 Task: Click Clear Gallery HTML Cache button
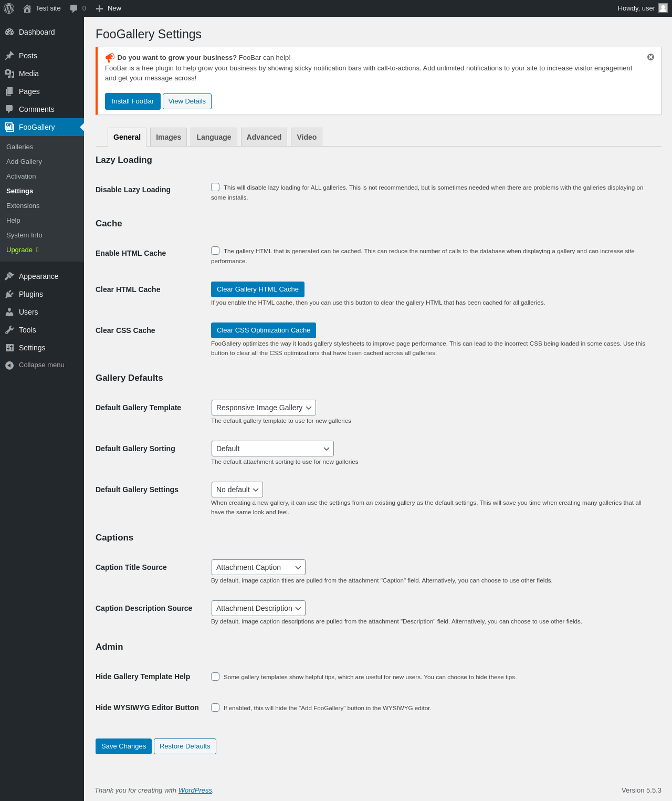[x=258, y=289]
